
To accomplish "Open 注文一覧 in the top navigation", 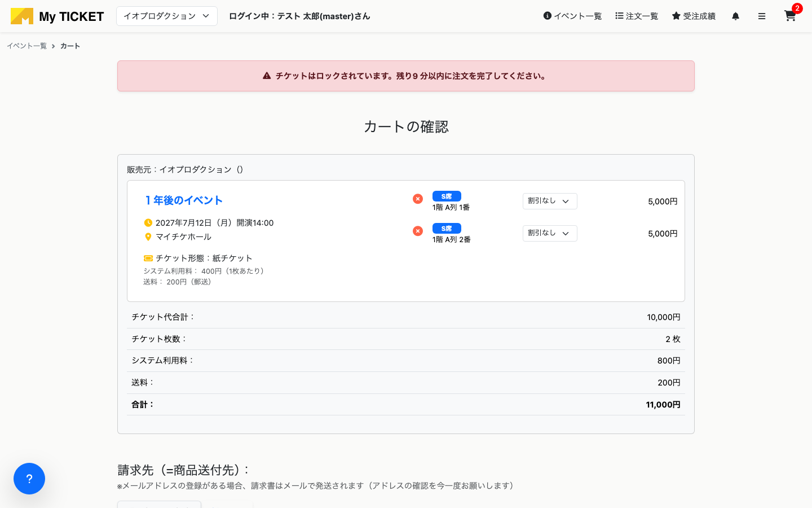I will pyautogui.click(x=637, y=16).
